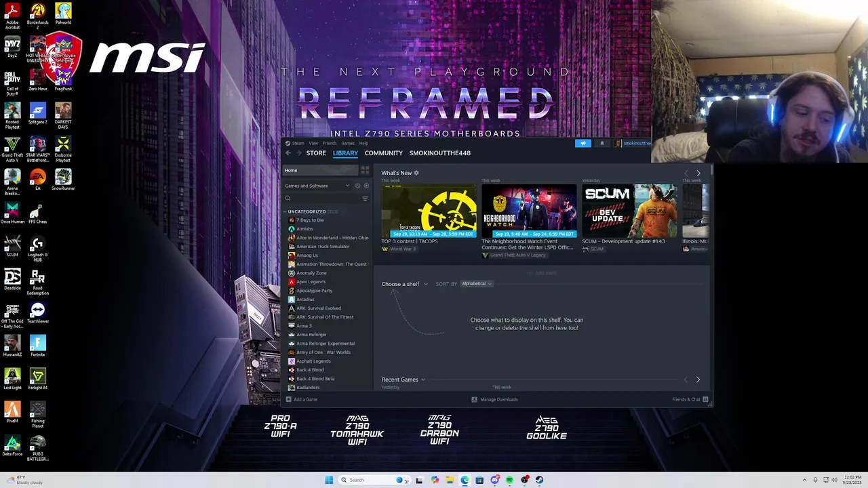The image size is (868, 488).
Task: Show next Recent Games arrow
Action: [698, 380]
